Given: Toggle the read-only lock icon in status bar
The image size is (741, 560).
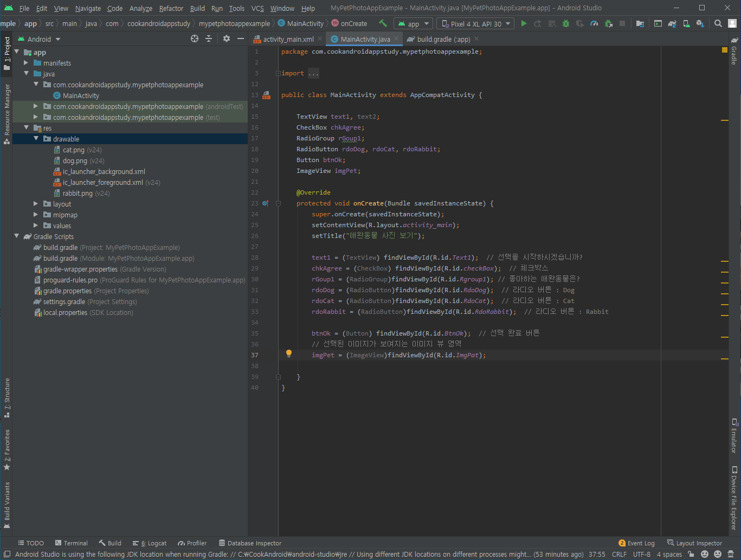Looking at the screenshot, I should pyautogui.click(x=691, y=554).
